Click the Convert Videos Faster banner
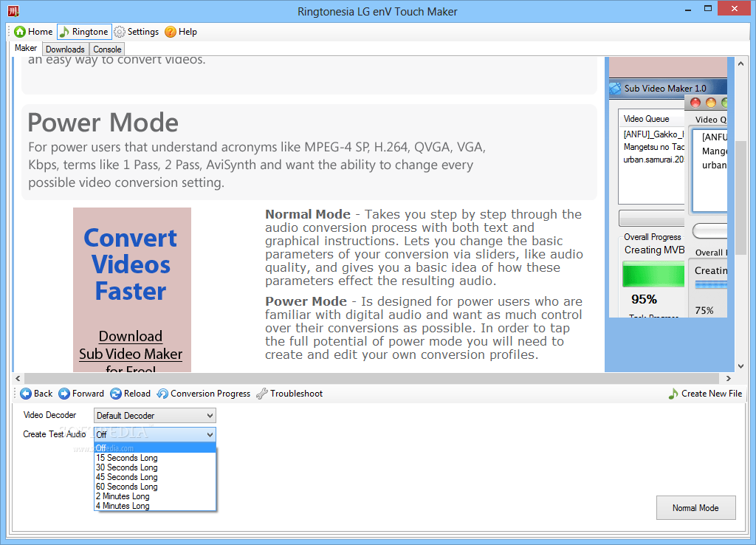The image size is (756, 545). (131, 289)
